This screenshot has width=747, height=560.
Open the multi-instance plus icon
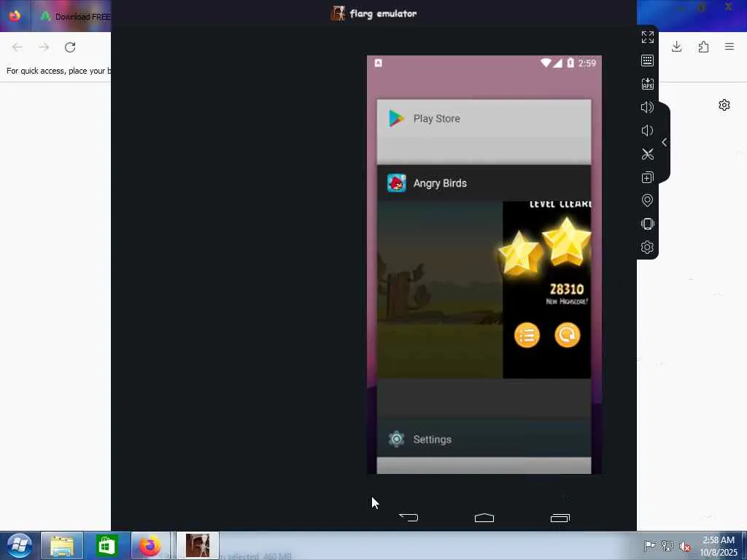[x=647, y=178]
